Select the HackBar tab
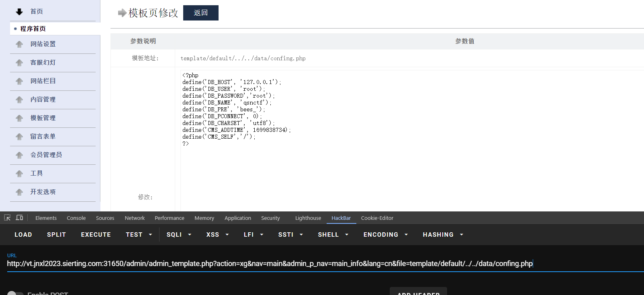 click(341, 218)
